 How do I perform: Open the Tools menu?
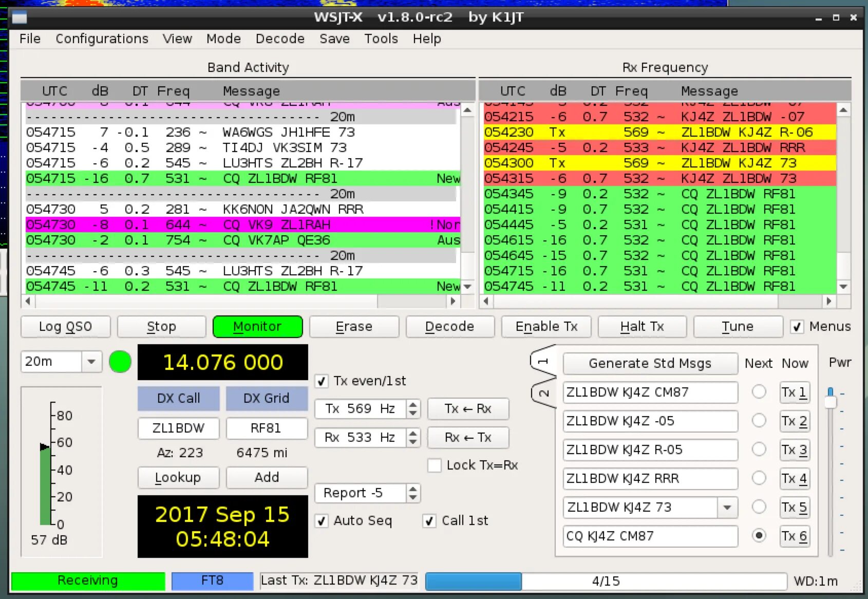coord(381,39)
